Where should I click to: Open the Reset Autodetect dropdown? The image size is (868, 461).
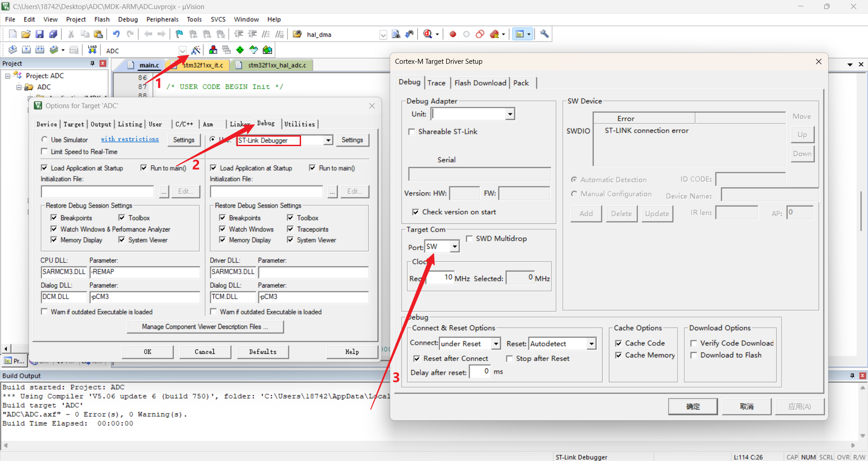(591, 344)
